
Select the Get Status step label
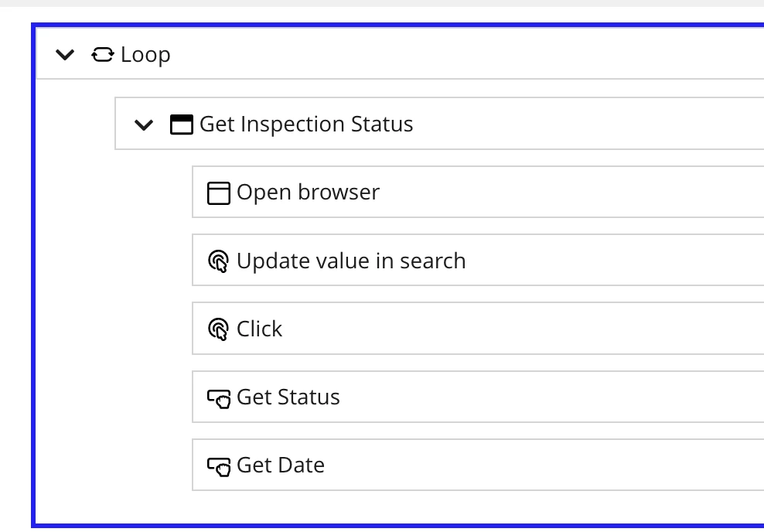click(x=288, y=397)
